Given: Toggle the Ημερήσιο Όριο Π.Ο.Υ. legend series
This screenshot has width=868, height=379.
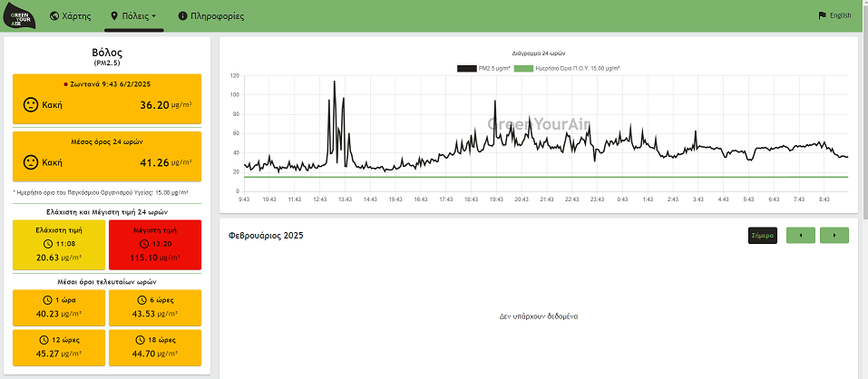Looking at the screenshot, I should 568,69.
